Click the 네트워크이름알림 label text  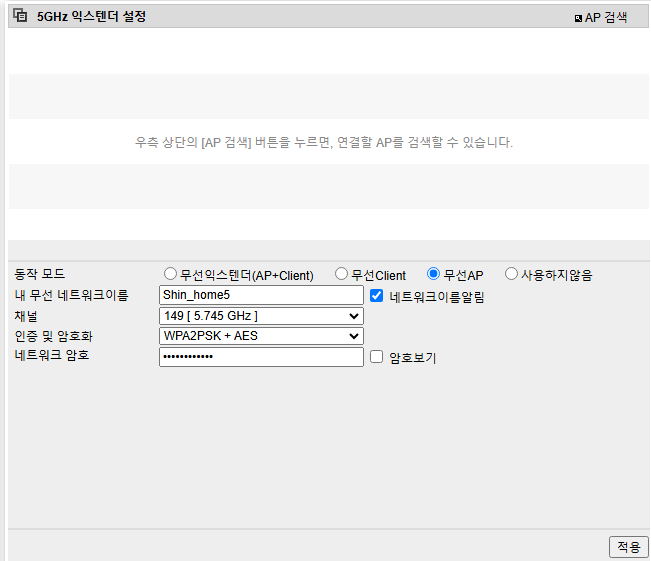[x=437, y=296]
